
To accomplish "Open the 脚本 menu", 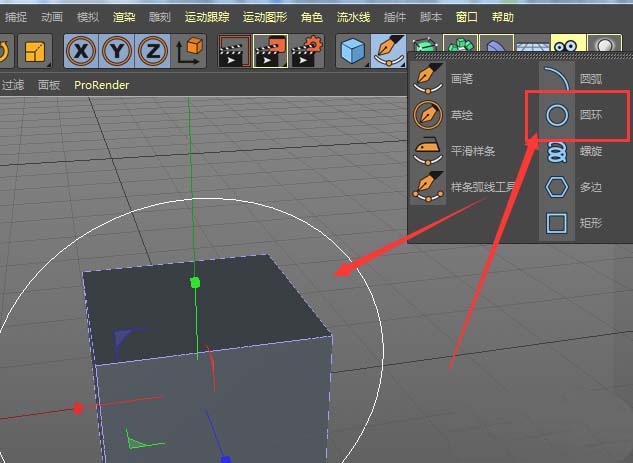I will coord(431,17).
